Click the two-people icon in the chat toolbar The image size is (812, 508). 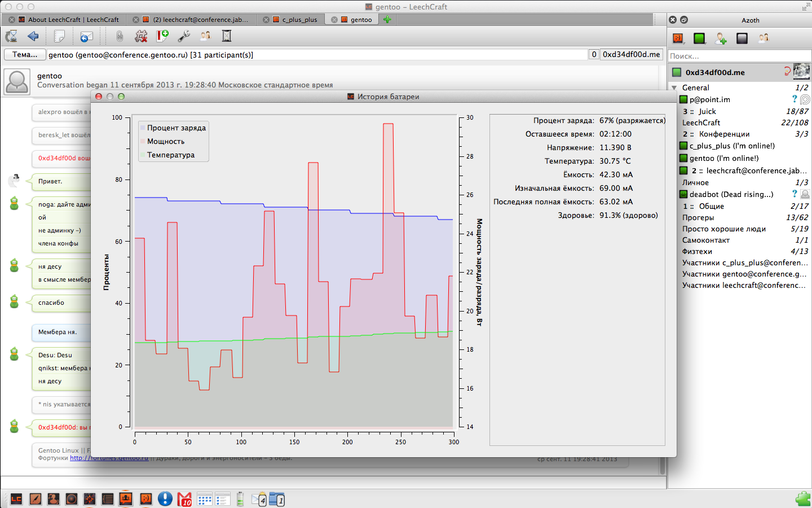tap(205, 36)
